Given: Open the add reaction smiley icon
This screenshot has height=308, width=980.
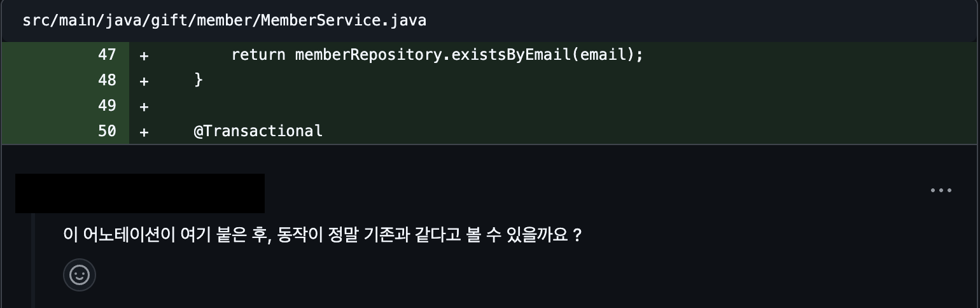Looking at the screenshot, I should [80, 276].
